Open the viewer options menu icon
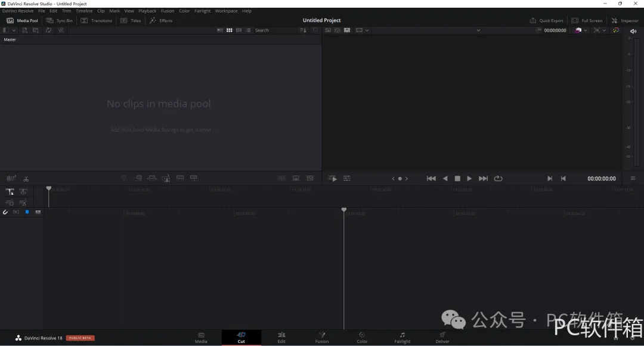 pos(633,178)
